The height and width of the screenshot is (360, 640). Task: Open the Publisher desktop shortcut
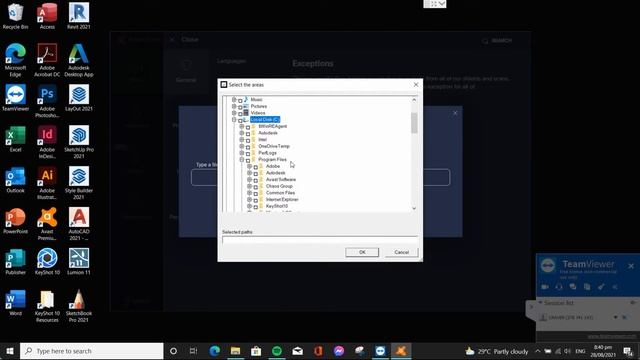click(x=16, y=262)
